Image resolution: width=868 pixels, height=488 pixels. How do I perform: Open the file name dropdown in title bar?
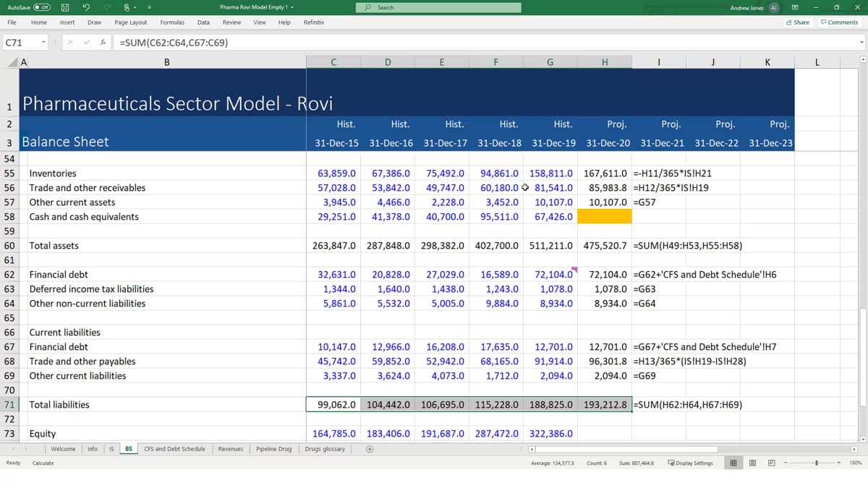[292, 7]
